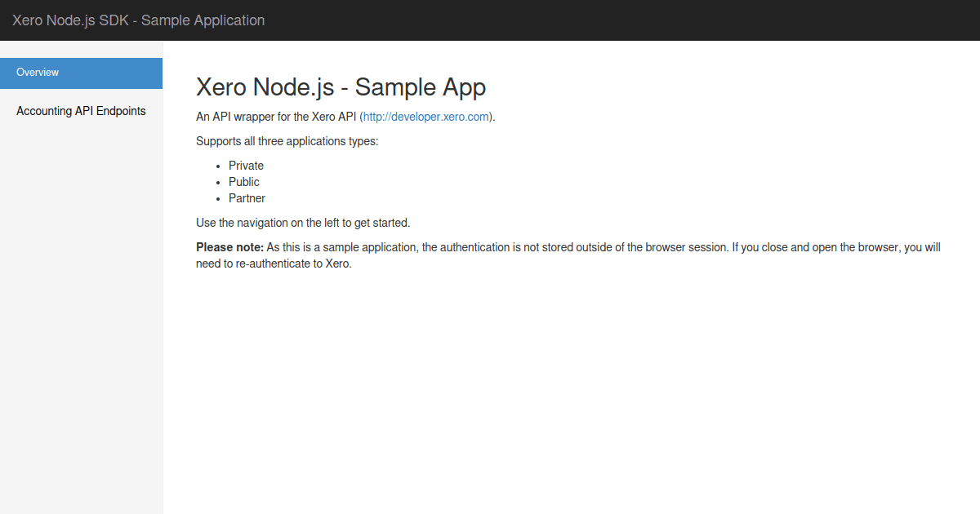Click the sample application title in header
This screenshot has width=980, height=514.
click(138, 20)
